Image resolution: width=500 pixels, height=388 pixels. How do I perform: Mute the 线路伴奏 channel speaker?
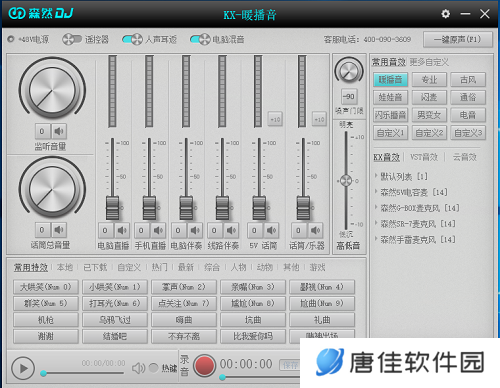pos(231,230)
